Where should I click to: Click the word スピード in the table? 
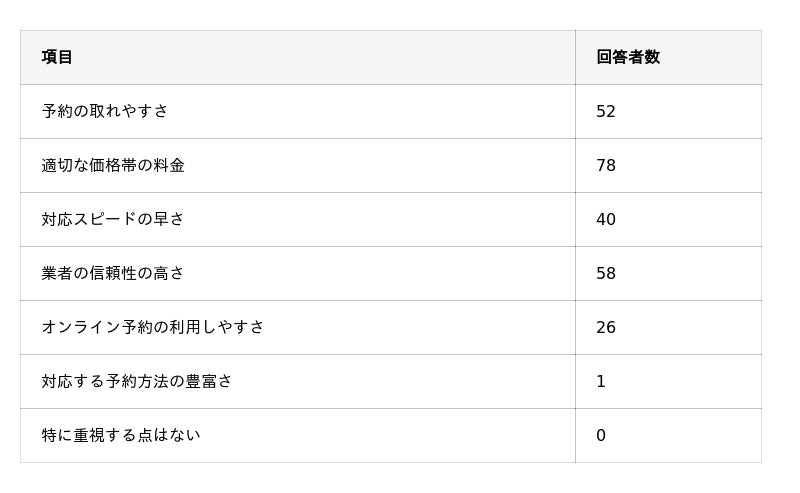tap(105, 219)
